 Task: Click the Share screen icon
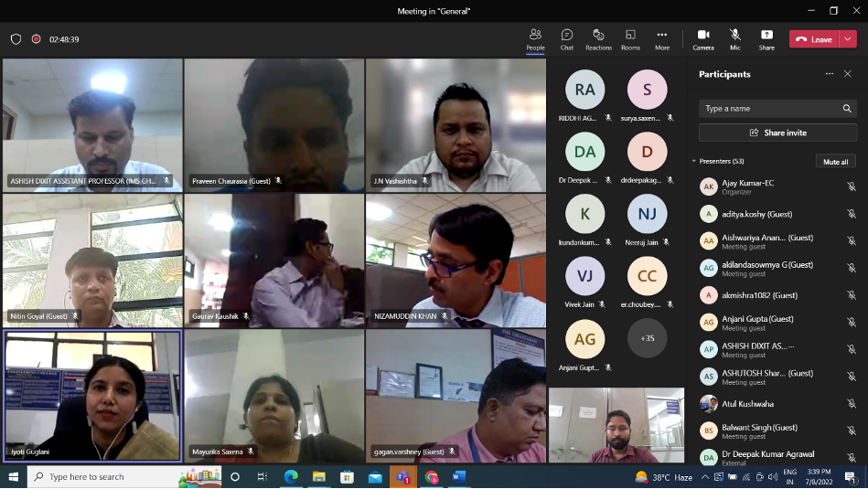tap(766, 39)
